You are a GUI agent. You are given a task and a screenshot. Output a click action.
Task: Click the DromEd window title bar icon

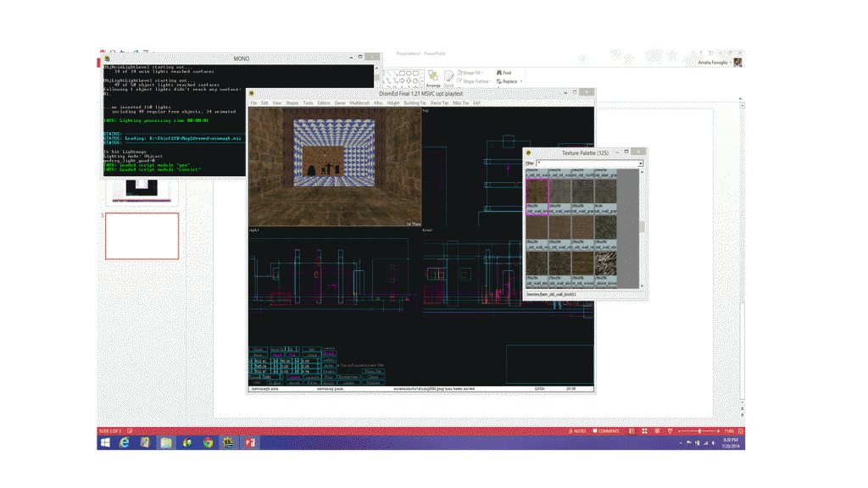[253, 93]
